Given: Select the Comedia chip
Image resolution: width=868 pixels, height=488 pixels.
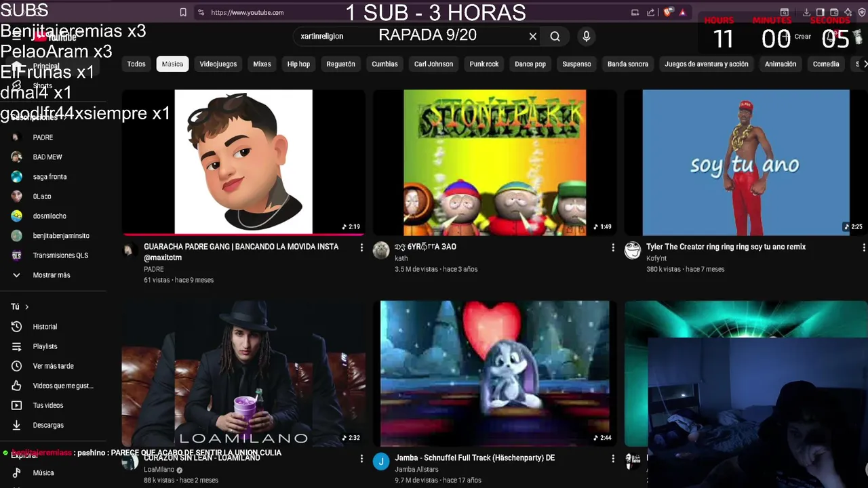Looking at the screenshot, I should click(x=826, y=64).
